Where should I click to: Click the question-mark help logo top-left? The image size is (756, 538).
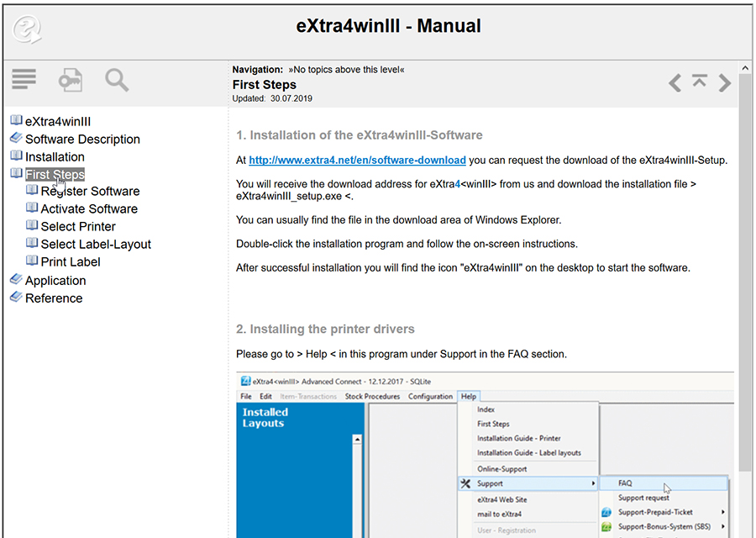27,29
